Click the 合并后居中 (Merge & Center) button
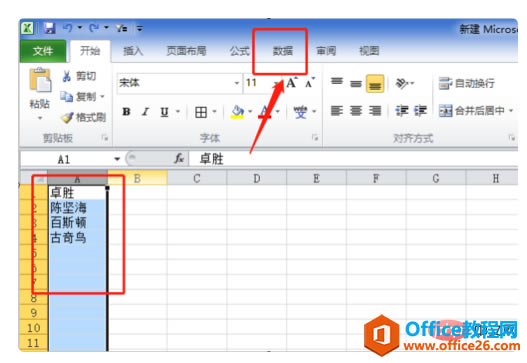Image resolution: width=527 pixels, height=363 pixels. [472, 111]
